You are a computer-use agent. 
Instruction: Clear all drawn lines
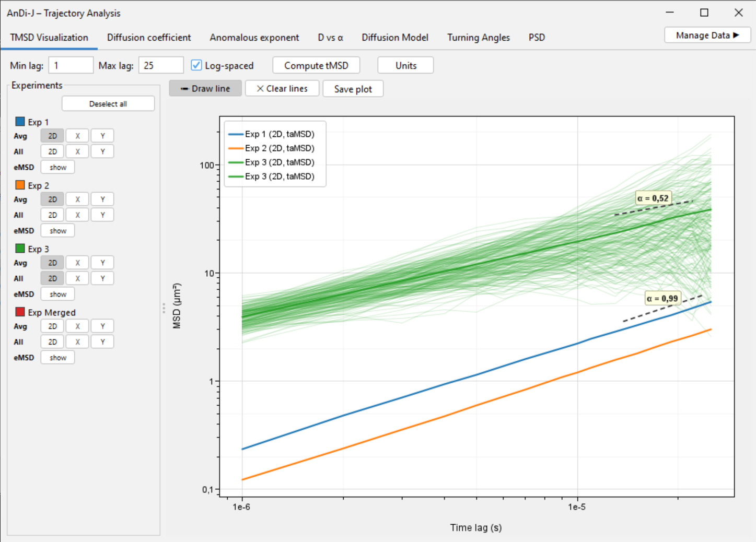[282, 88]
